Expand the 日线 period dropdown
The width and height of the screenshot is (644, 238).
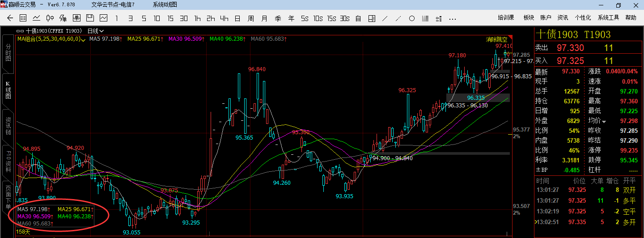(96, 31)
